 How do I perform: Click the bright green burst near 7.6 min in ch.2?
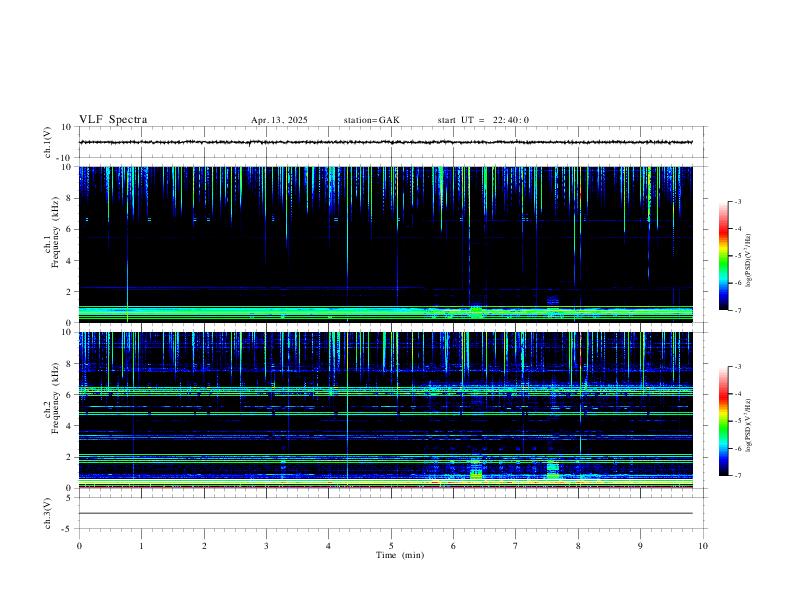coord(553,470)
